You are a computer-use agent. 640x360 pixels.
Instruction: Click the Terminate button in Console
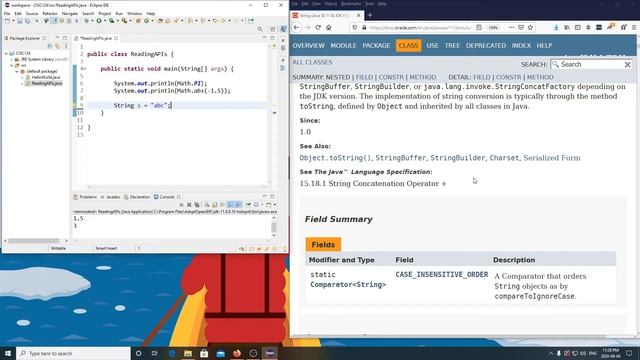(x=181, y=204)
